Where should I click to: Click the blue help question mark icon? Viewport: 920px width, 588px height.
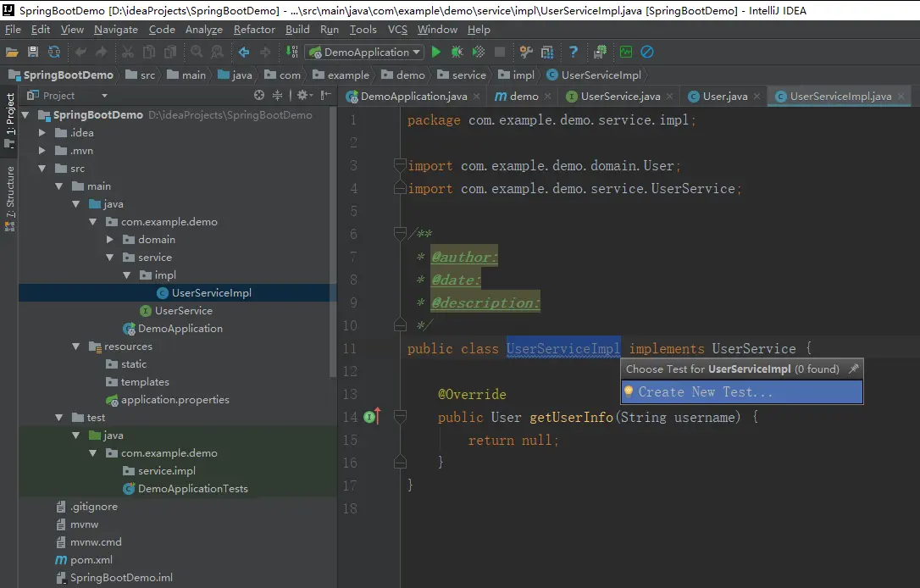click(x=573, y=53)
